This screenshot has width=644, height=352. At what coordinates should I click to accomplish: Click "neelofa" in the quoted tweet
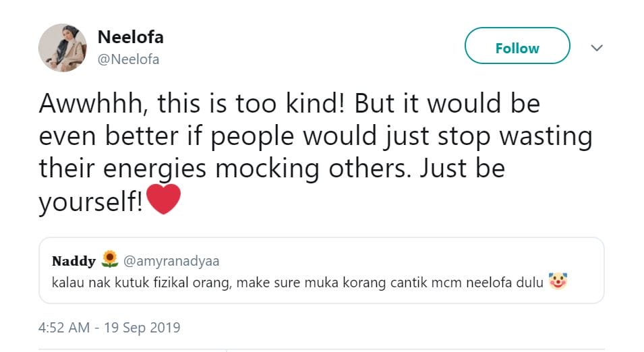pos(492,282)
